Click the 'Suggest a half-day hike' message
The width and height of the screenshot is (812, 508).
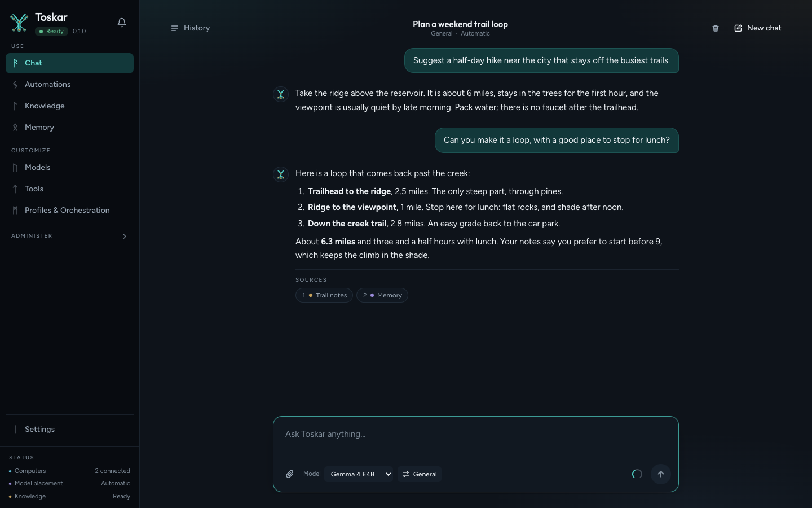(x=541, y=60)
